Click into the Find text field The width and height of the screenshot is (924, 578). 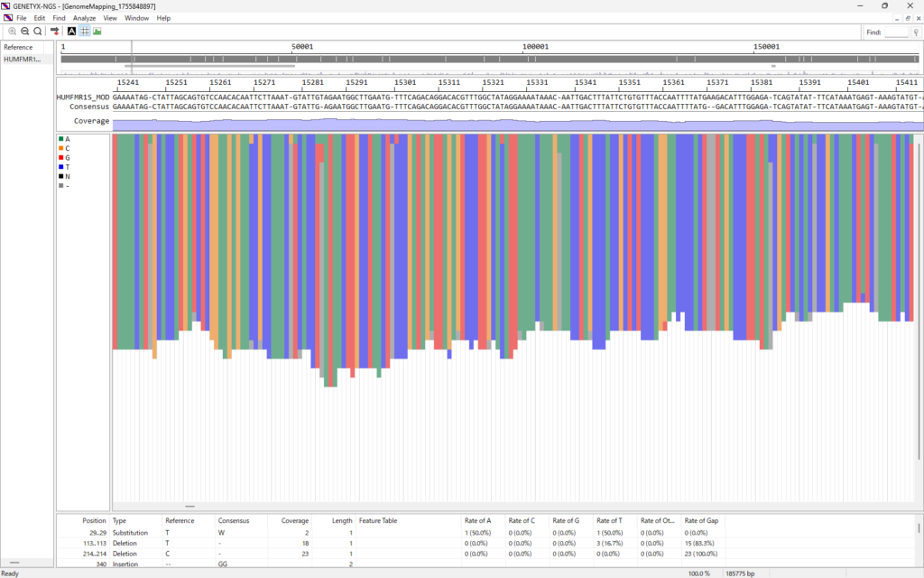coord(896,32)
